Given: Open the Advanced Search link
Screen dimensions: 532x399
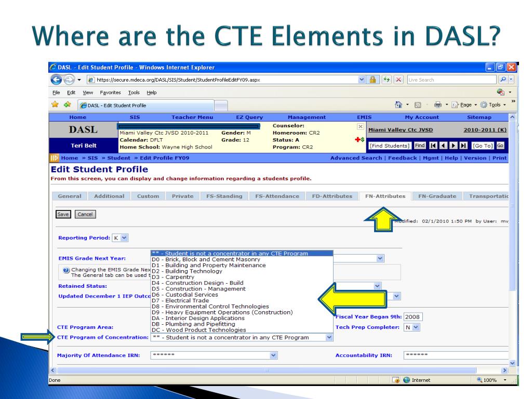Looking at the screenshot, I should tap(356, 158).
